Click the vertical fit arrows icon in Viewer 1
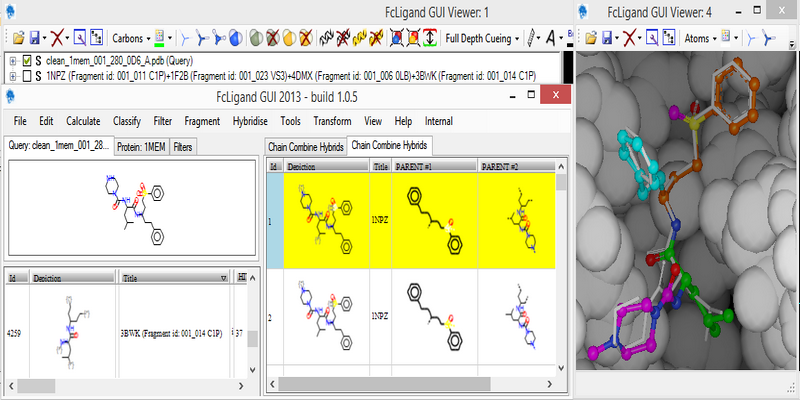 click(430, 39)
